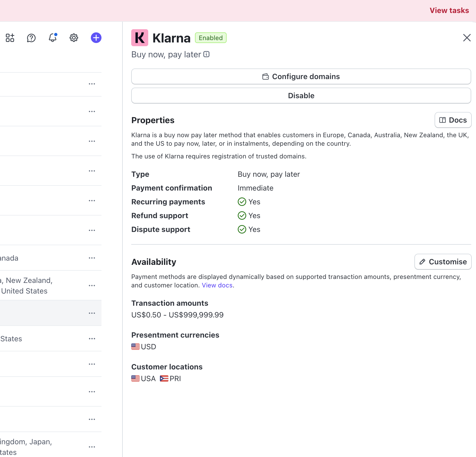Open the settings gear
The width and height of the screenshot is (476, 457).
74,38
